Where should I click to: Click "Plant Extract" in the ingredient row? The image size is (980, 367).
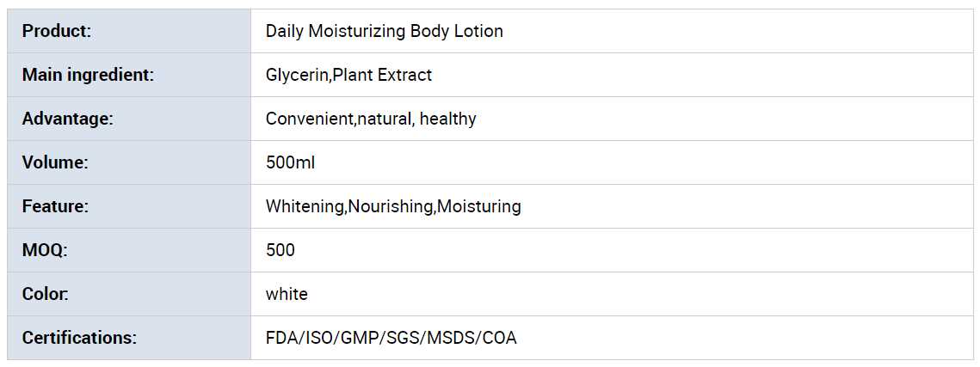coord(382,76)
